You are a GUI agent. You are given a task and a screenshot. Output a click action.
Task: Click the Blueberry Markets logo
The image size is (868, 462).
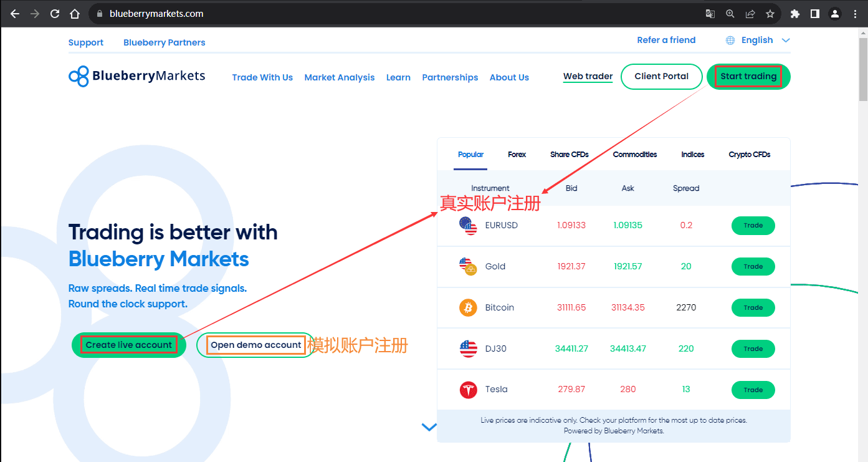point(136,76)
